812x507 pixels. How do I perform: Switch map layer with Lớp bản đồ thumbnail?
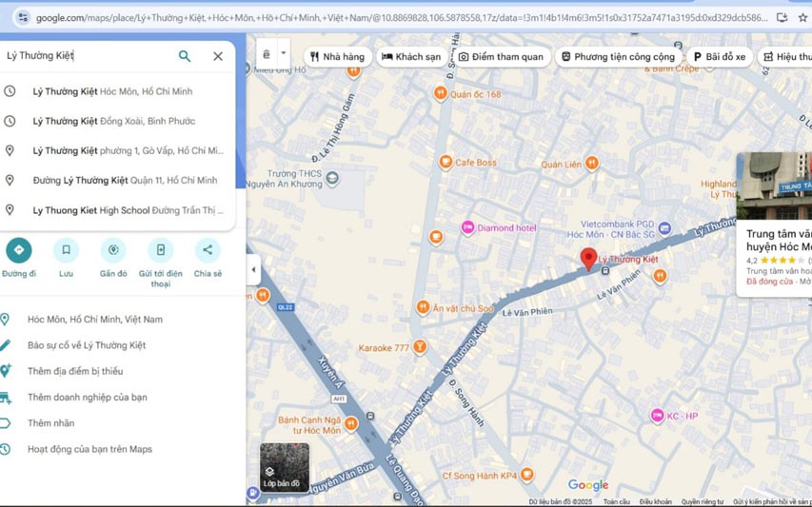[x=285, y=467]
